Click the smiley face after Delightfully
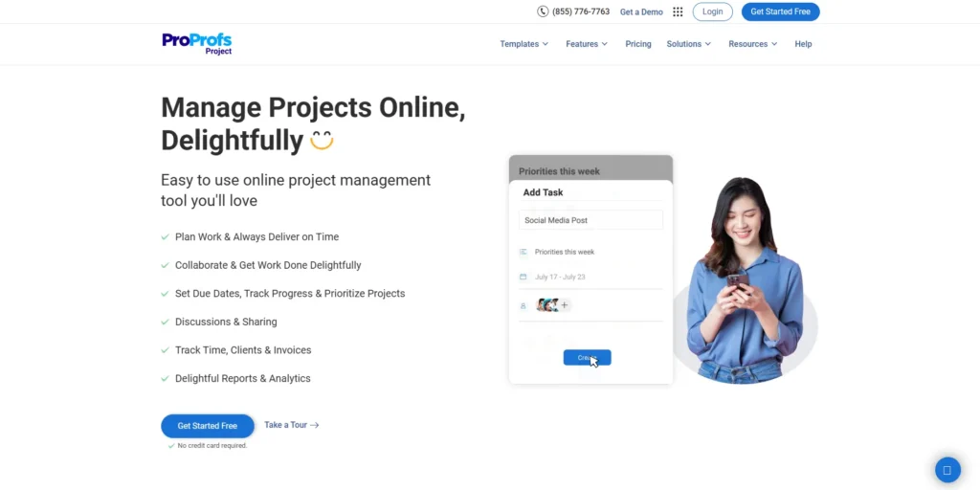This screenshot has width=980, height=490. (x=322, y=141)
